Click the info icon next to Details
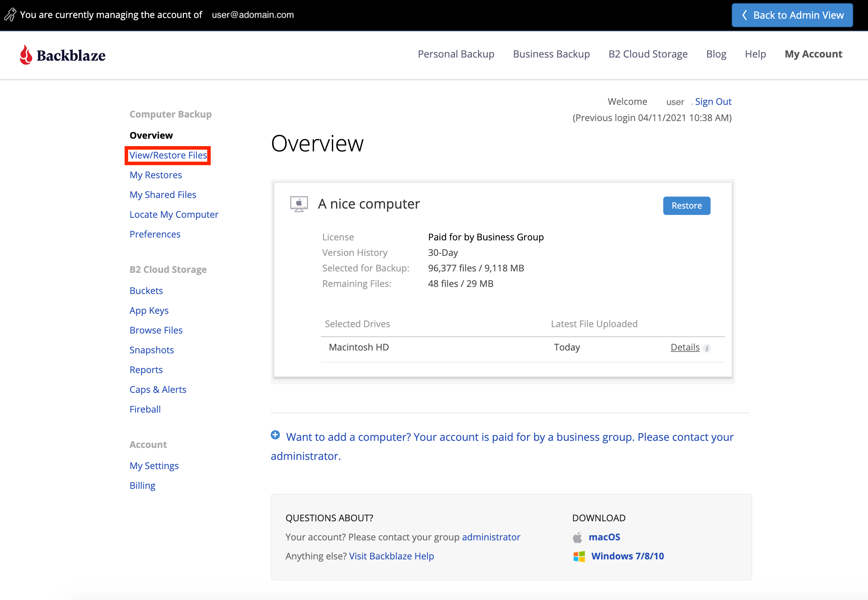 (x=707, y=348)
